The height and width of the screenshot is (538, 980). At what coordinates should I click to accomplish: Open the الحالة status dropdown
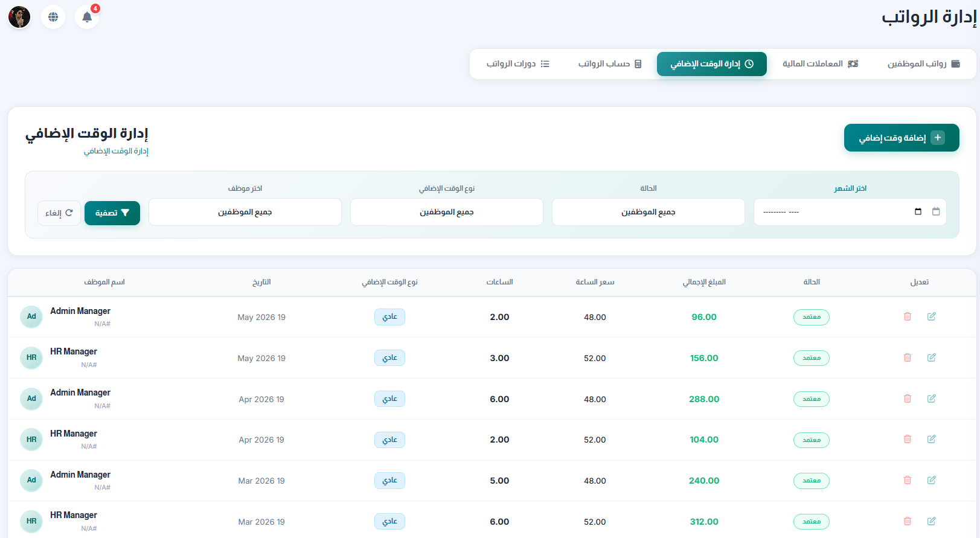pyautogui.click(x=649, y=213)
